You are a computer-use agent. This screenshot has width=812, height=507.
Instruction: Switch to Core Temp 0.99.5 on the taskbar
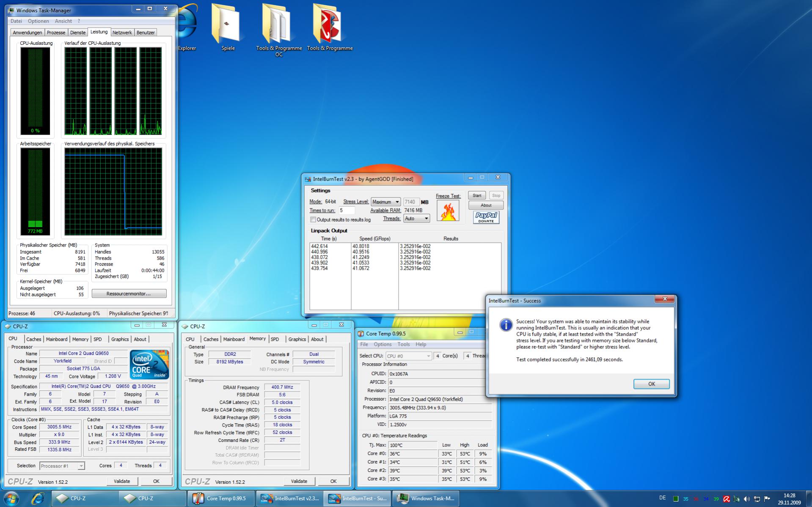click(220, 499)
